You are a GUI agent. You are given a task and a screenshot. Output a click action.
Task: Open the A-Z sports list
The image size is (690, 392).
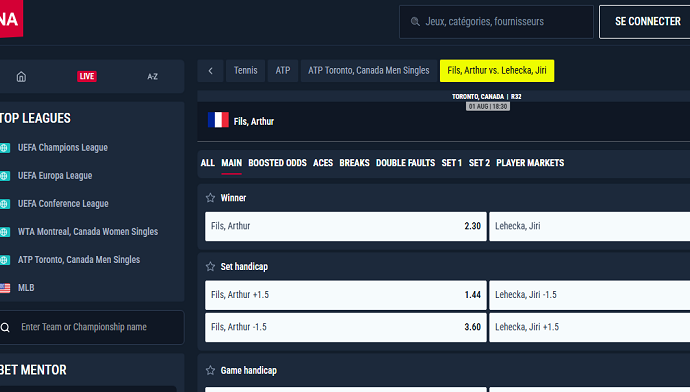tap(152, 77)
